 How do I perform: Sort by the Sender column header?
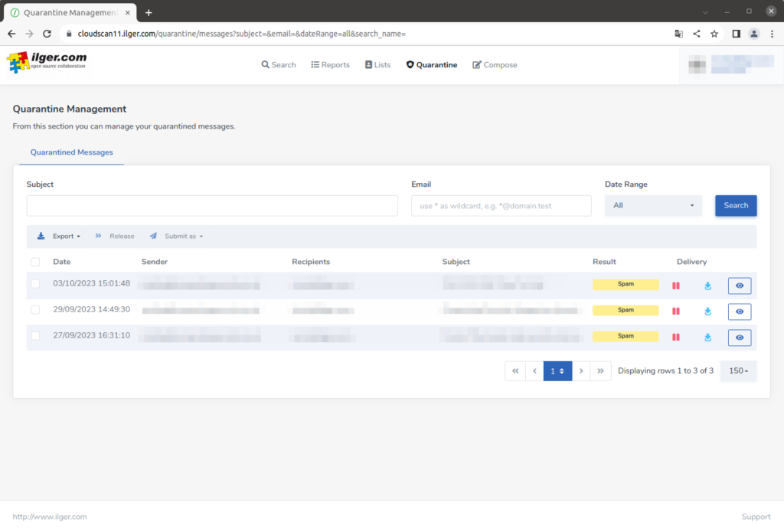155,262
